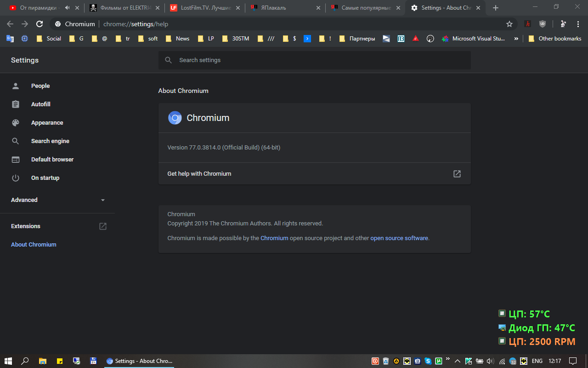The height and width of the screenshot is (368, 588).
Task: Click Settings - About Chromium taskbar button
Action: tap(140, 361)
